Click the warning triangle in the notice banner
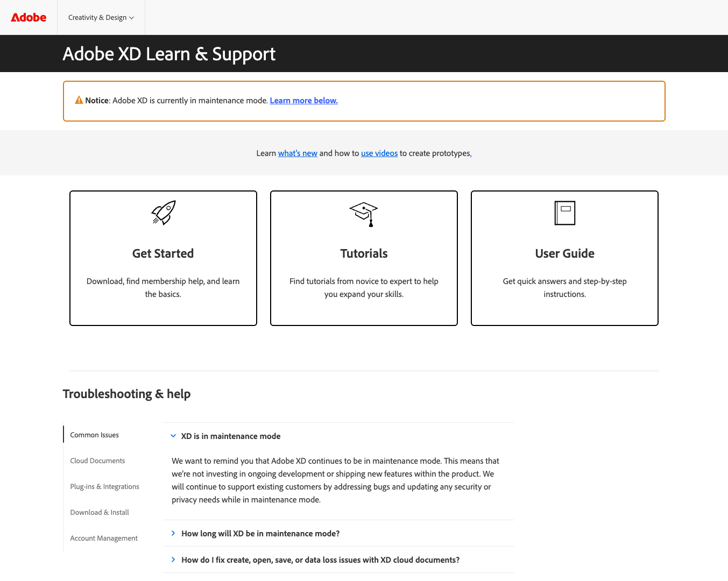 click(x=79, y=100)
